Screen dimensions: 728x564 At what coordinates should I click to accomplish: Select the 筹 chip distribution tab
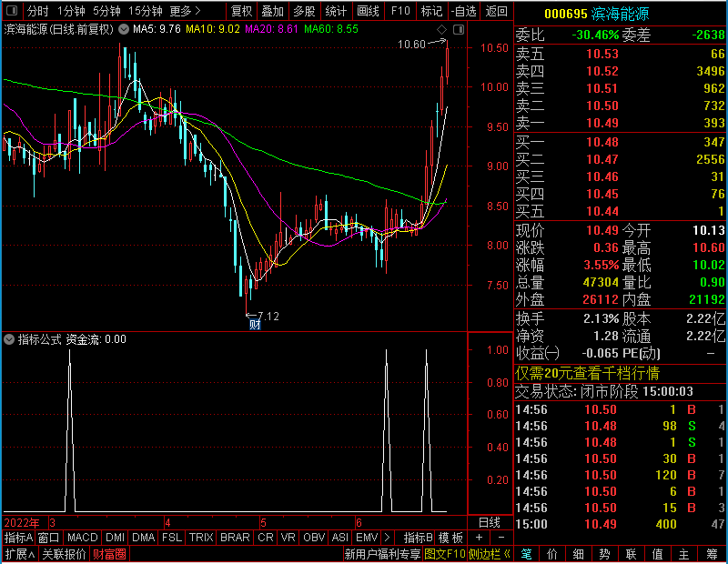712,554
